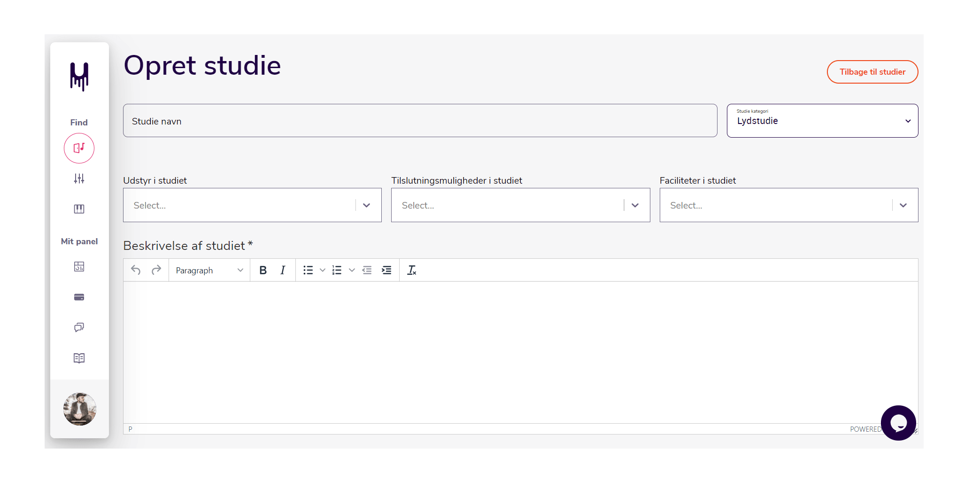Screen dimensions: 980x504
Task: Open the messages chat sidebar icon
Action: tap(79, 327)
